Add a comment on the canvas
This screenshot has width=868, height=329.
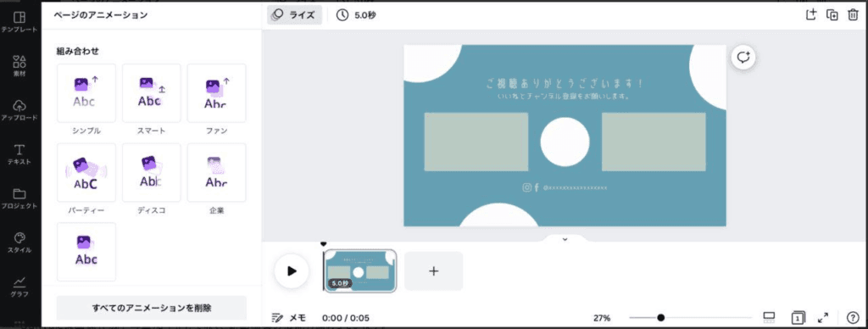743,57
